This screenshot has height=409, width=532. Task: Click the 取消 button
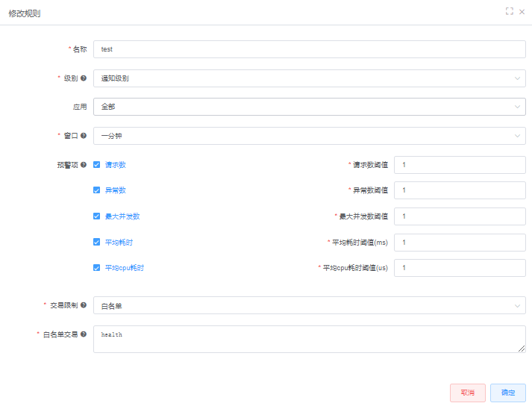coord(468,393)
